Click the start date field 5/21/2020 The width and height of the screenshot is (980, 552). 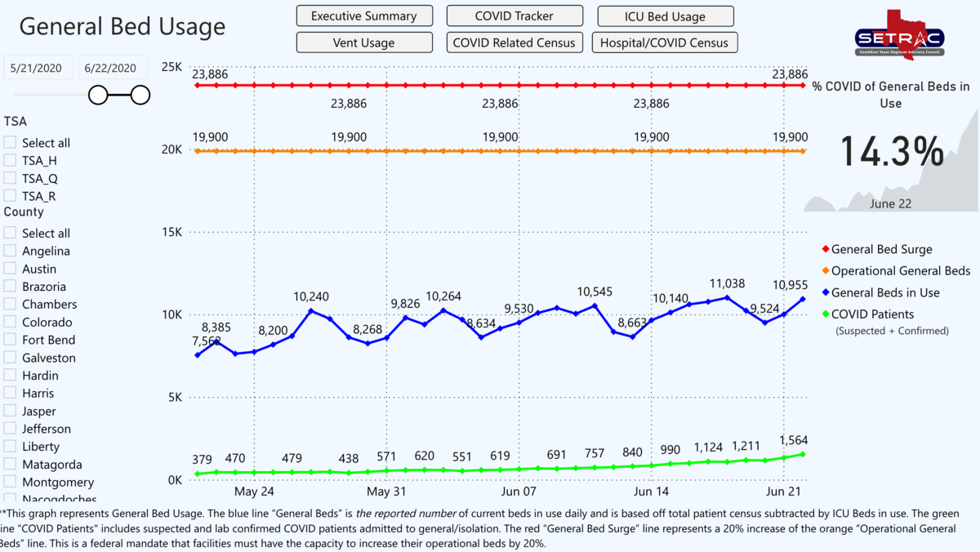[x=38, y=69]
